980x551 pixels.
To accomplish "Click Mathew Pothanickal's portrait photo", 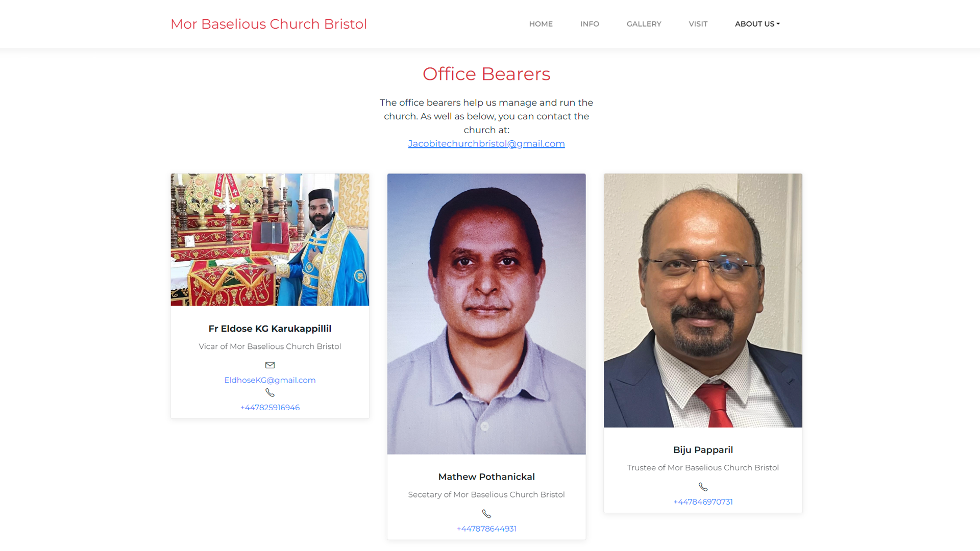I will (x=486, y=314).
